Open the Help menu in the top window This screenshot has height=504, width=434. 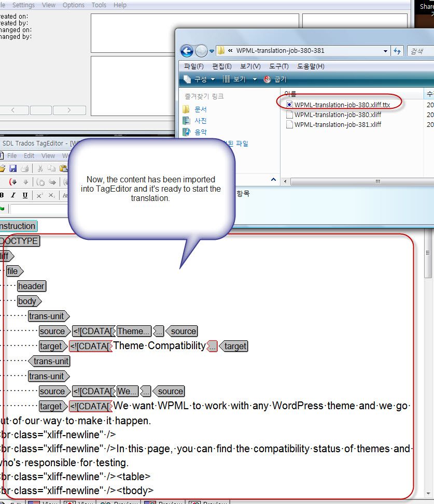point(120,5)
